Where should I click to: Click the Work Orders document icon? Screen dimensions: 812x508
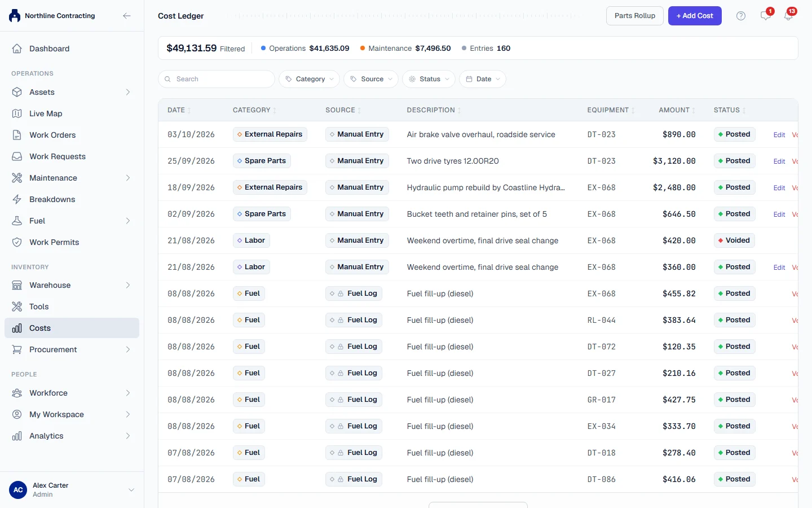coord(17,135)
